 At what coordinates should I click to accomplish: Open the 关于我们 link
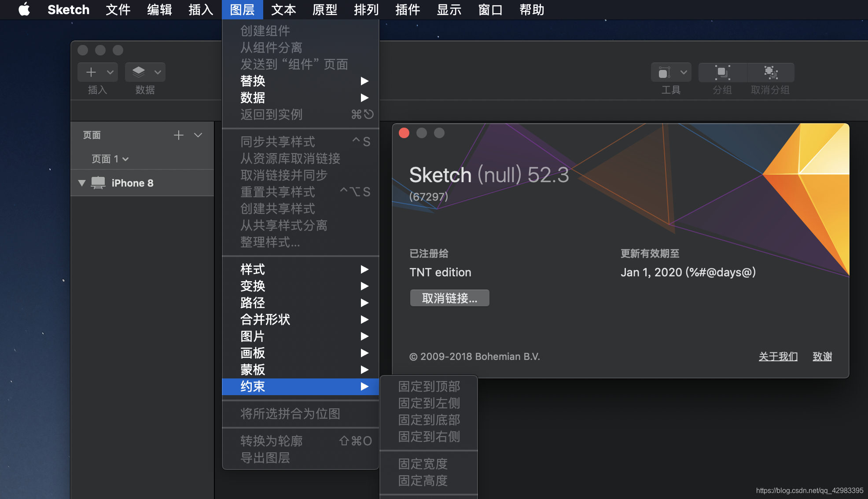(x=778, y=356)
